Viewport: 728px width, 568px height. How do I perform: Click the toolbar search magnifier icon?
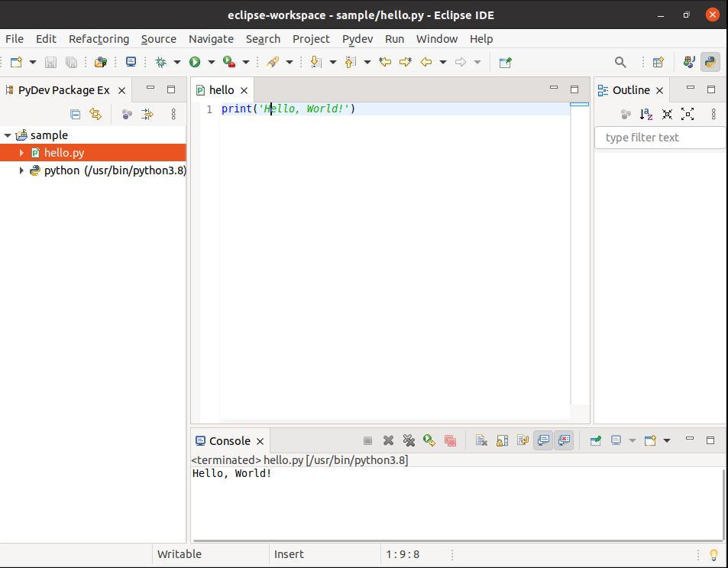tap(620, 62)
